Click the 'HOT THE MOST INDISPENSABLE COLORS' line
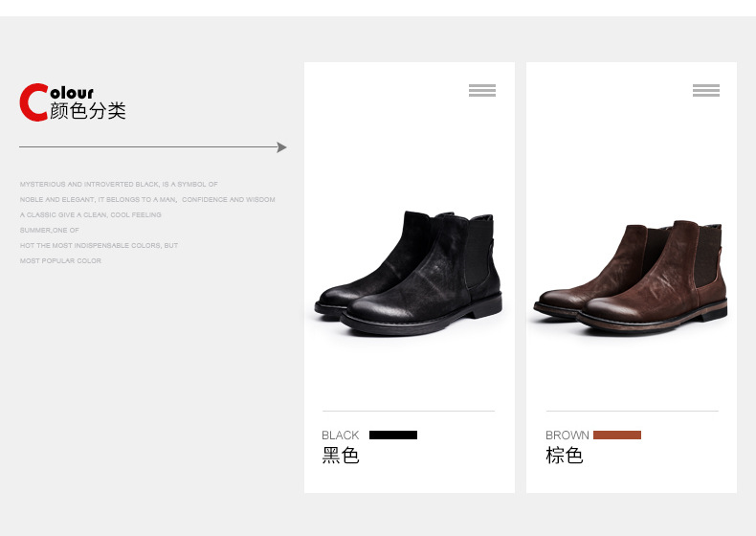The width and height of the screenshot is (756, 536). [x=100, y=245]
